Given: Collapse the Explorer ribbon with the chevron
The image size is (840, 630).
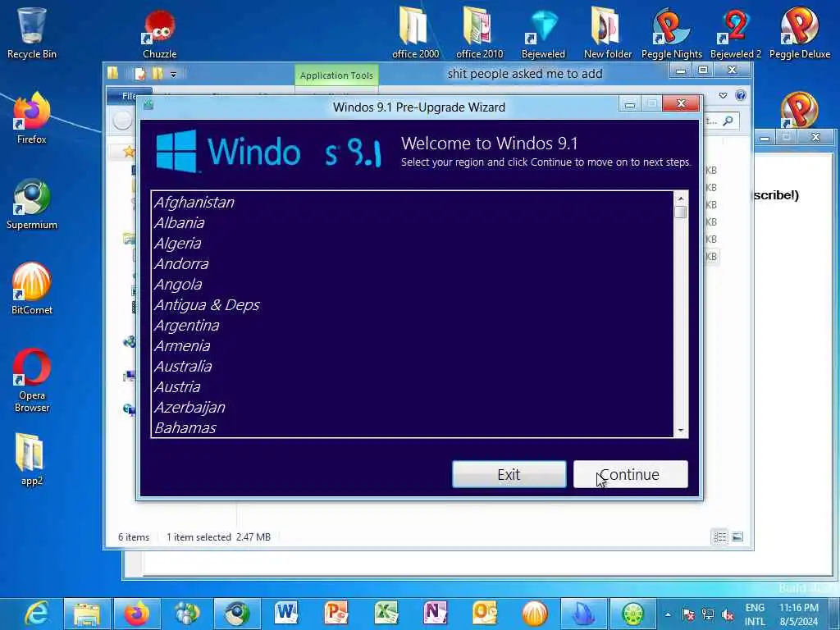Looking at the screenshot, I should click(723, 95).
